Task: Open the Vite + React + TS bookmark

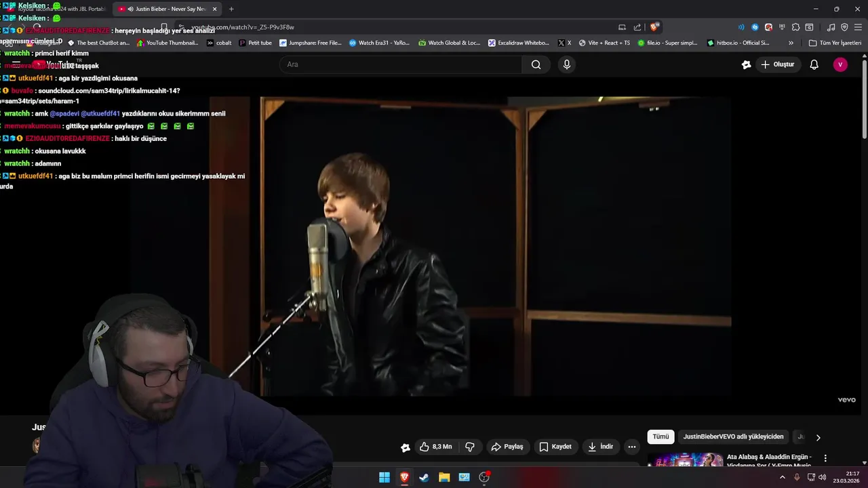Action: (604, 43)
